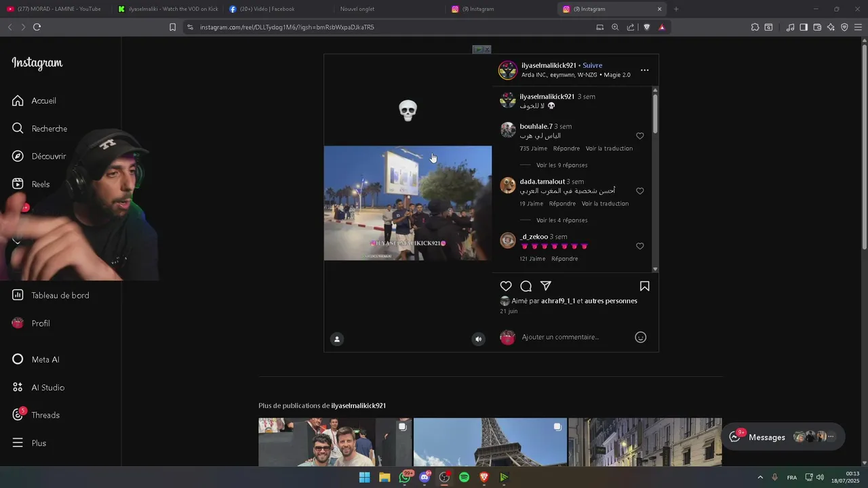Open Discord from taskbar
Image resolution: width=868 pixels, height=488 pixels.
425,477
